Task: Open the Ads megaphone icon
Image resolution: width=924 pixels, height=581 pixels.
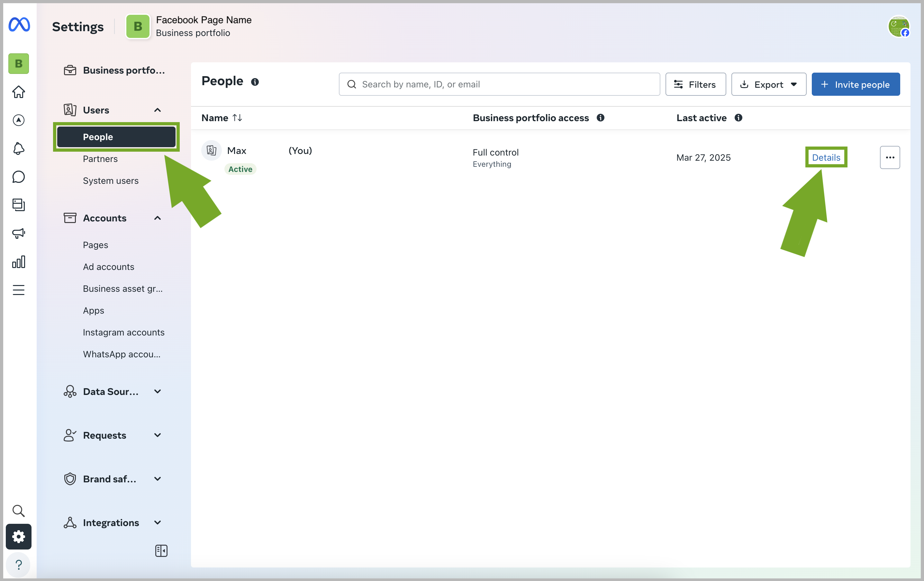Action: click(18, 233)
